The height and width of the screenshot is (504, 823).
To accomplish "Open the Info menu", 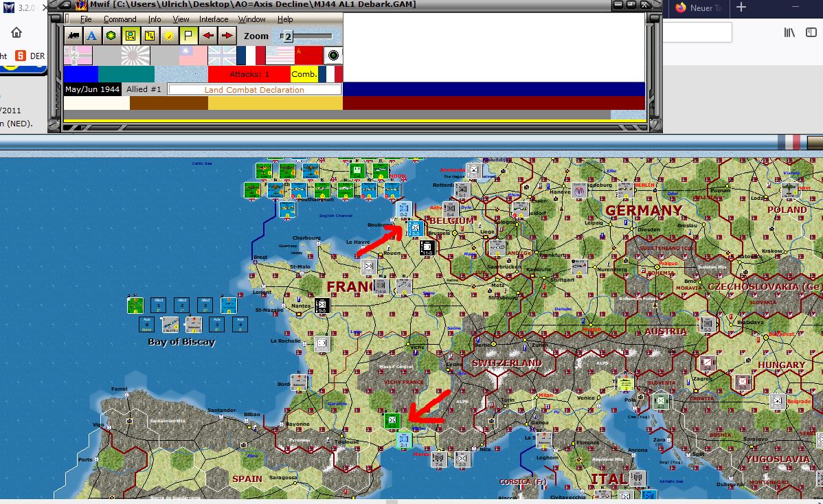I will (155, 19).
